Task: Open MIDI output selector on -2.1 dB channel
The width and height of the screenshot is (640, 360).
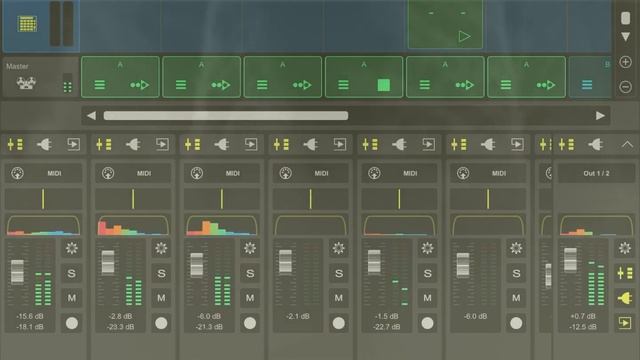Action: [x=310, y=173]
